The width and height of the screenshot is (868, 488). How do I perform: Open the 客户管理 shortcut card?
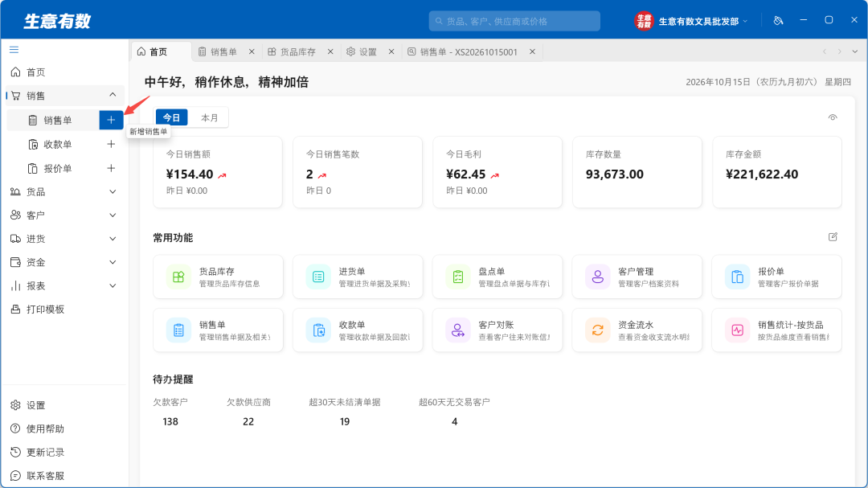click(637, 277)
